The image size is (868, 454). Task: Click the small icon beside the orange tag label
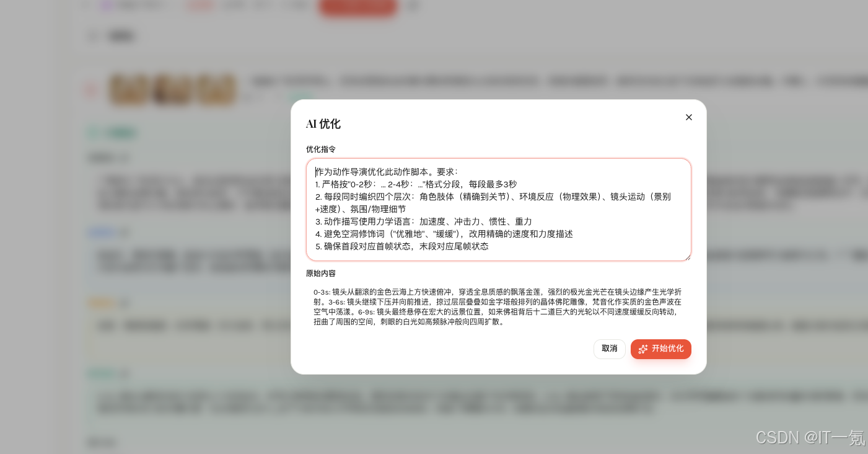coord(123,303)
